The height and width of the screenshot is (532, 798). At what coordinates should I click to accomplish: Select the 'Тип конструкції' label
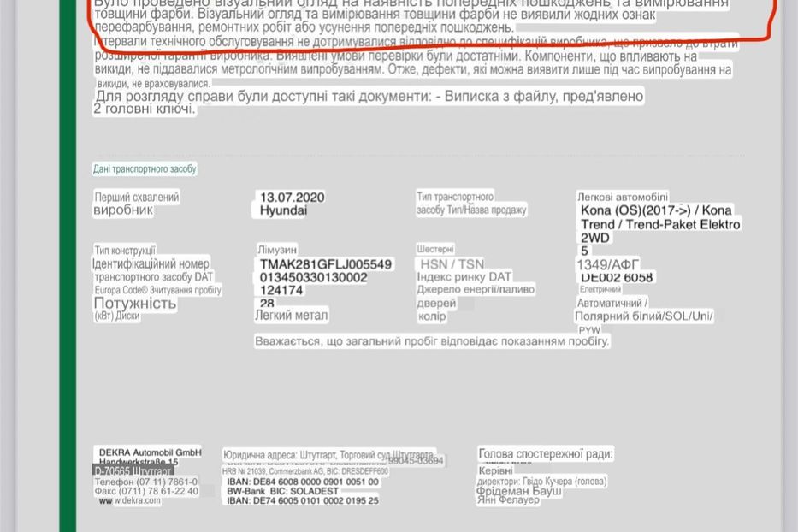coord(125,250)
